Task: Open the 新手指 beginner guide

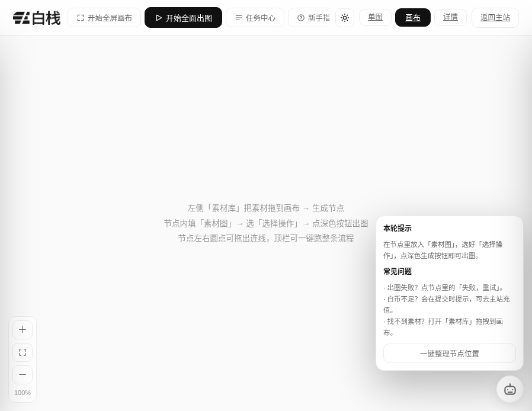Action: tap(309, 18)
